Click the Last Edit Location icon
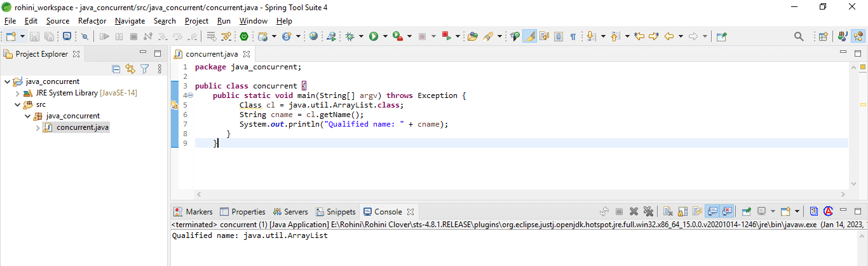 coord(639,36)
